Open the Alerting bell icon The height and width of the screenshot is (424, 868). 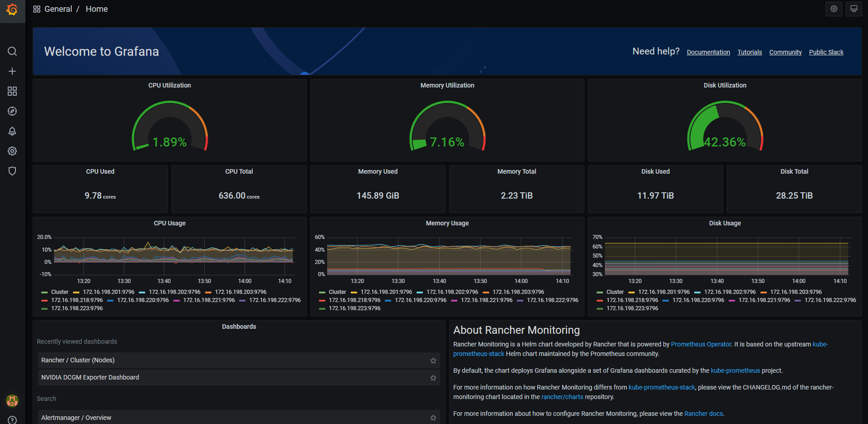pos(12,131)
